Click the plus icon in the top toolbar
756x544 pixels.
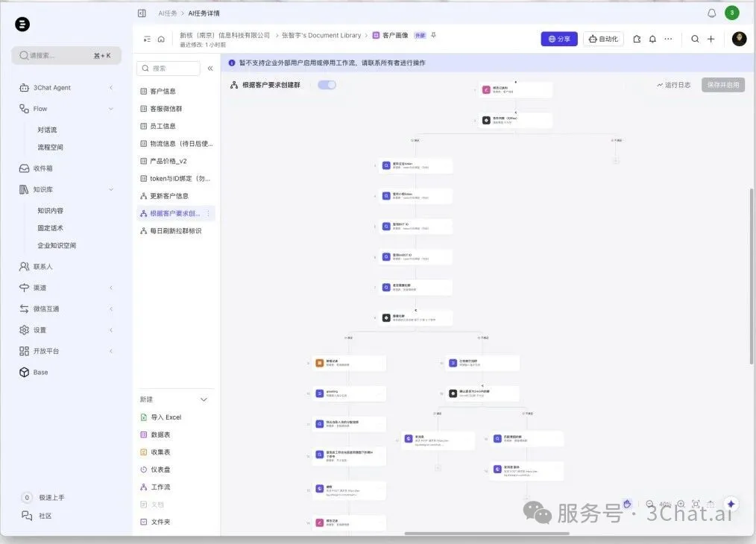[x=710, y=39]
